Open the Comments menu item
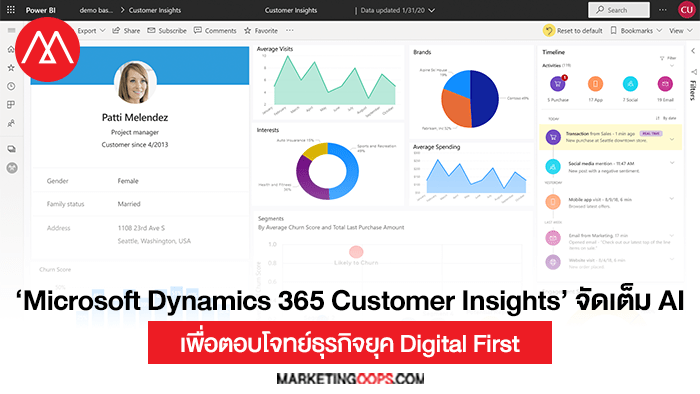This screenshot has height=394, width=700. point(215,31)
